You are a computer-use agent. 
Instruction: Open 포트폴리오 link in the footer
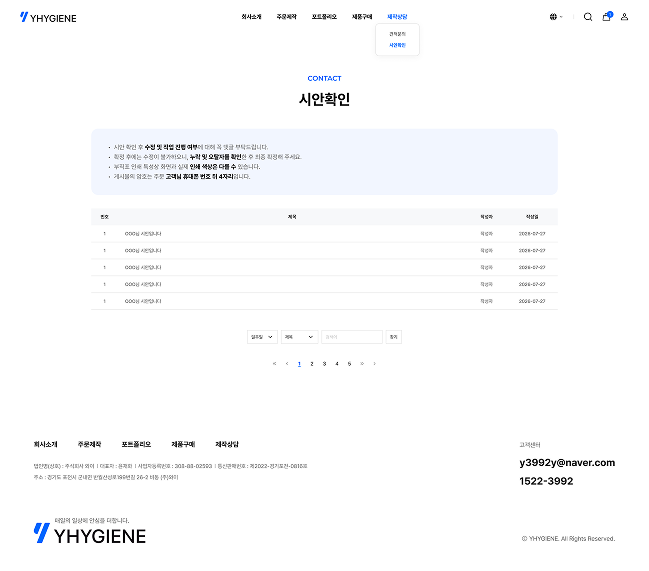coord(136,444)
